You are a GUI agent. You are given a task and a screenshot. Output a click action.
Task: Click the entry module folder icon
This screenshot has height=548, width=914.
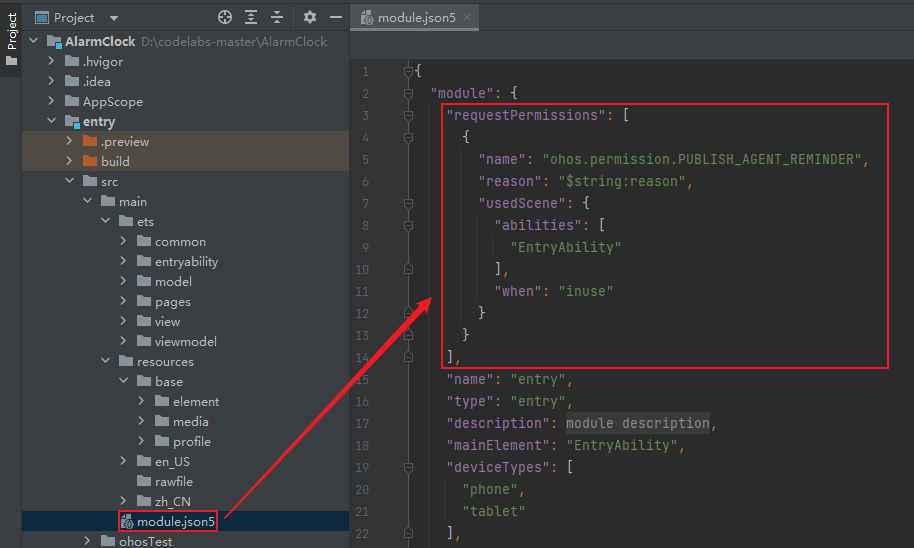(72, 121)
